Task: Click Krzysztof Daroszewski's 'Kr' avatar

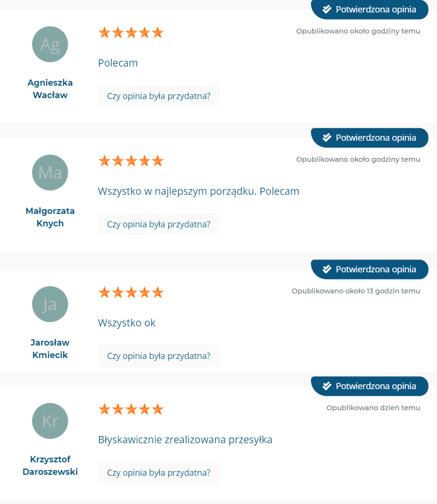Action: [x=50, y=421]
